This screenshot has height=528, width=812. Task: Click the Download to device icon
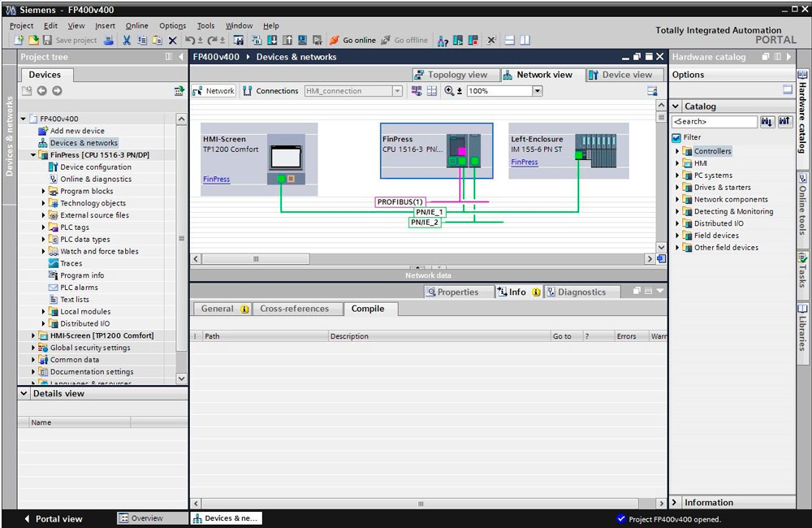pos(272,40)
